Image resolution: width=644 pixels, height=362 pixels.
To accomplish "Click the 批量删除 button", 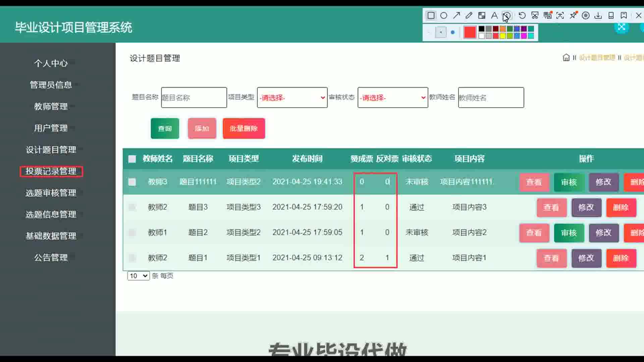I will 244,128.
